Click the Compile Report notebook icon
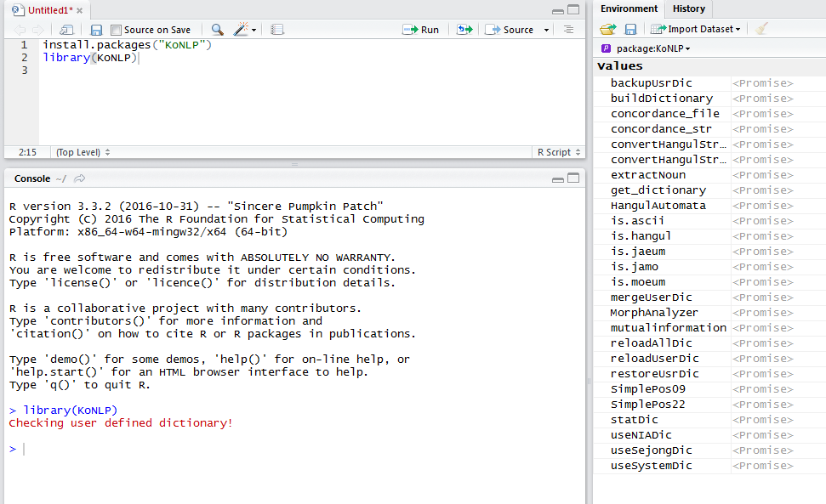 point(277,30)
